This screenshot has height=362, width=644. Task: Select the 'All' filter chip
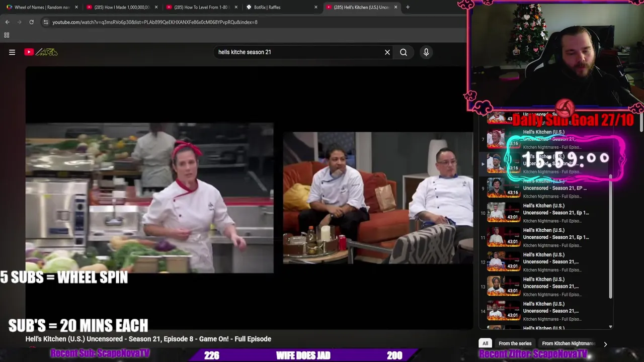tap(485, 343)
